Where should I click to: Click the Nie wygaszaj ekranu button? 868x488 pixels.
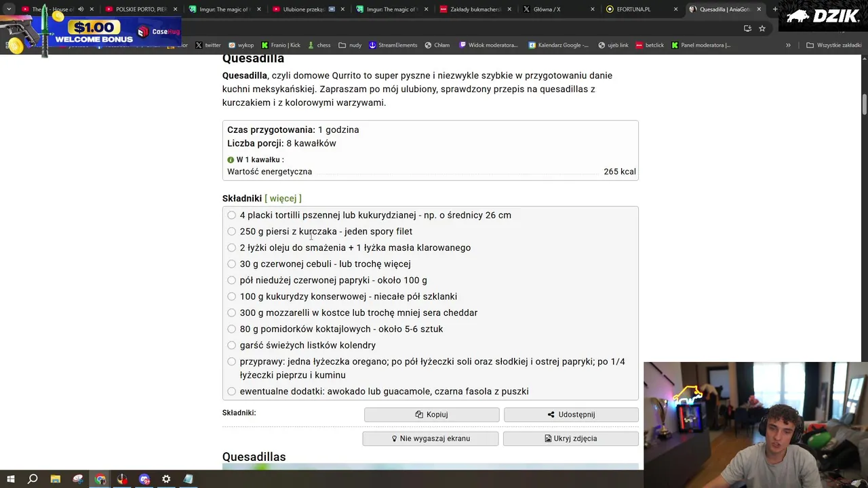click(x=431, y=439)
